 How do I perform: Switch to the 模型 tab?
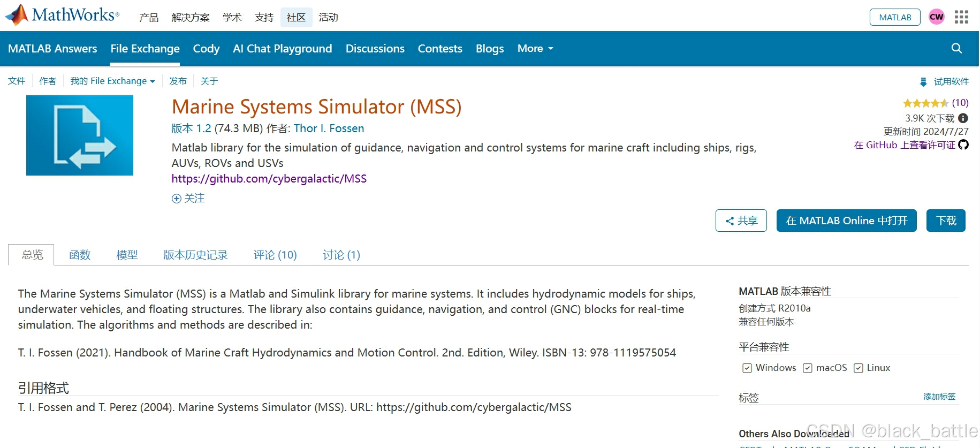[x=127, y=255]
